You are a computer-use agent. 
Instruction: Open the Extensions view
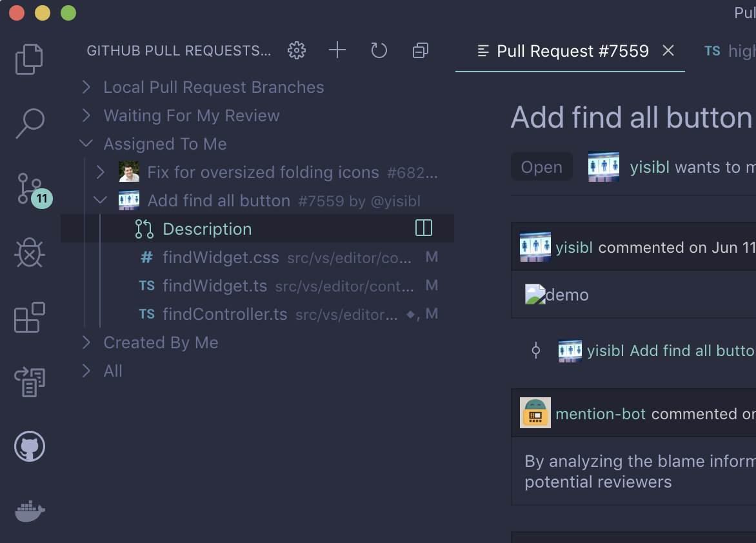(30, 317)
